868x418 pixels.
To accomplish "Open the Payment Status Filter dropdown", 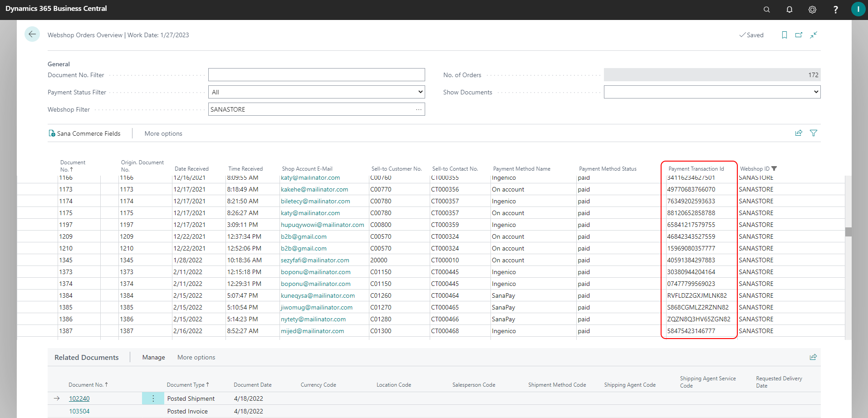I will coord(317,92).
